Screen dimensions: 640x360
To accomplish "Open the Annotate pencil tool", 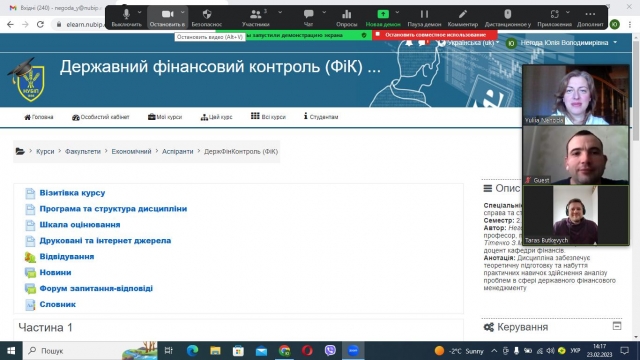I will 462,17.
